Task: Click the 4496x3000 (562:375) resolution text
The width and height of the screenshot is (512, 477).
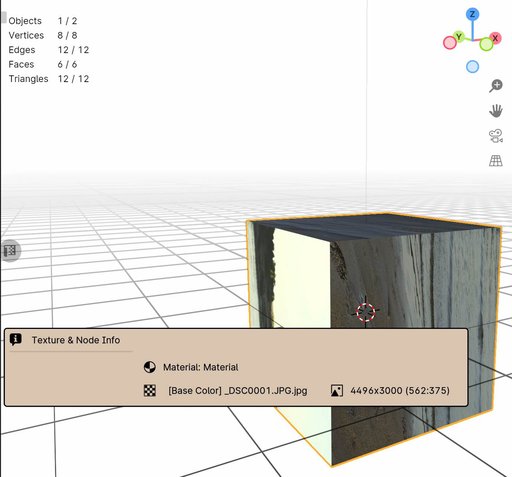Action: click(x=400, y=391)
